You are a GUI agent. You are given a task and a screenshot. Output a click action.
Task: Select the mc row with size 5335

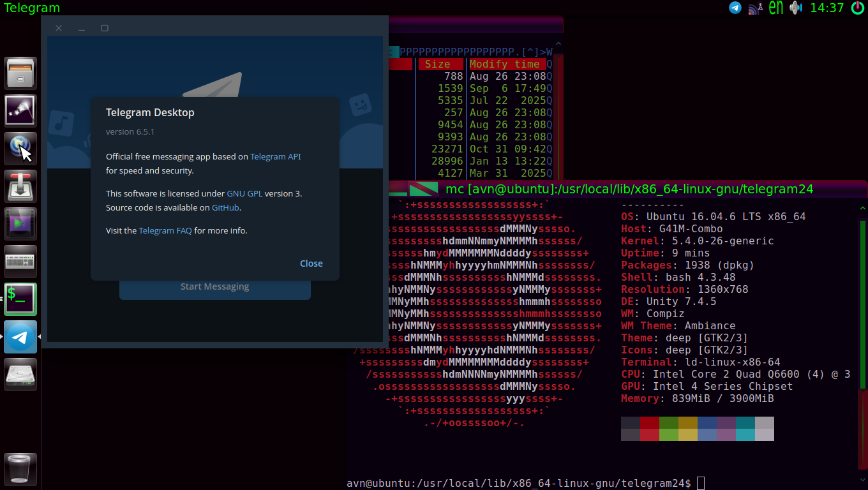pyautogui.click(x=470, y=100)
